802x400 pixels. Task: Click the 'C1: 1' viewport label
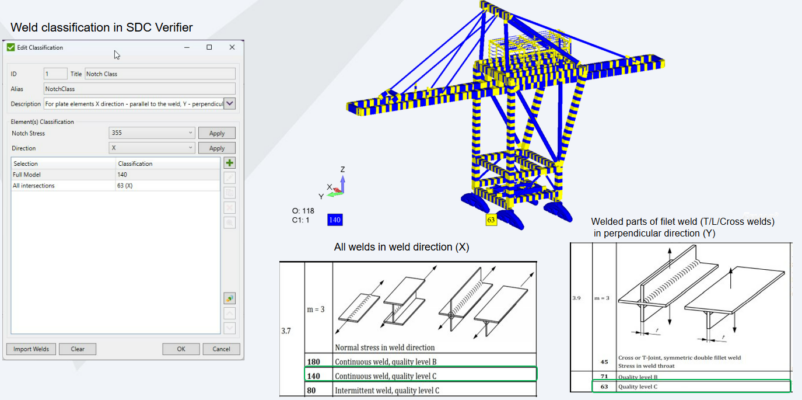click(x=301, y=220)
